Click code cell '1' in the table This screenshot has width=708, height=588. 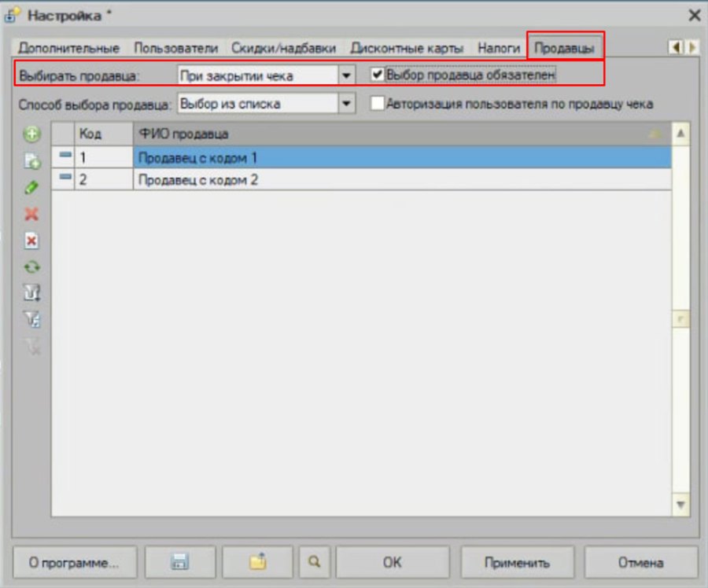click(x=104, y=157)
